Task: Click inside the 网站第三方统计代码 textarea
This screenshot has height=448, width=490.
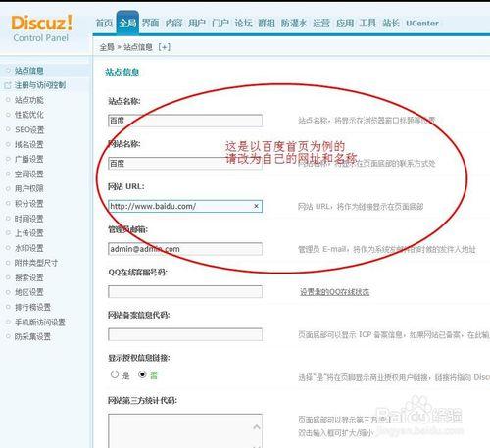Action: coord(185,431)
